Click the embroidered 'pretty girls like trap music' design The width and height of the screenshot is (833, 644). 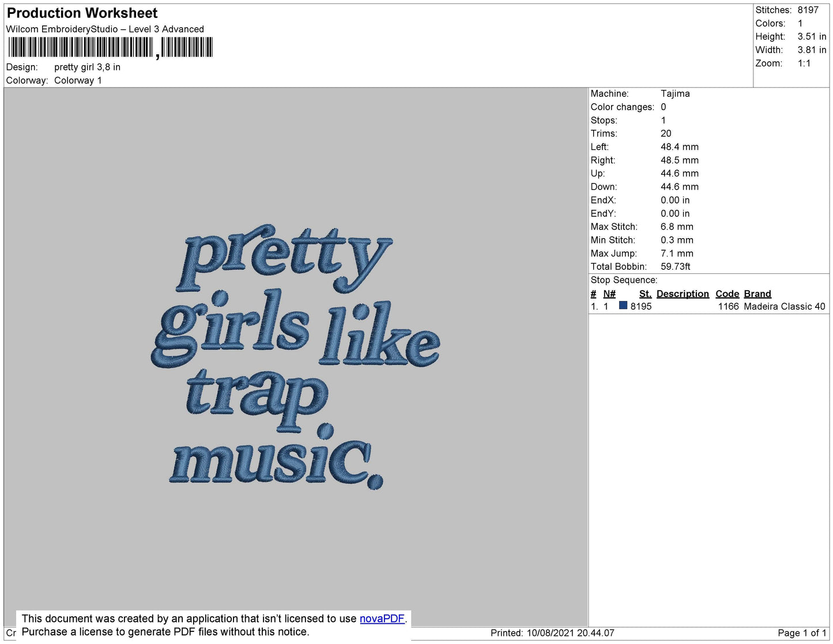click(296, 356)
